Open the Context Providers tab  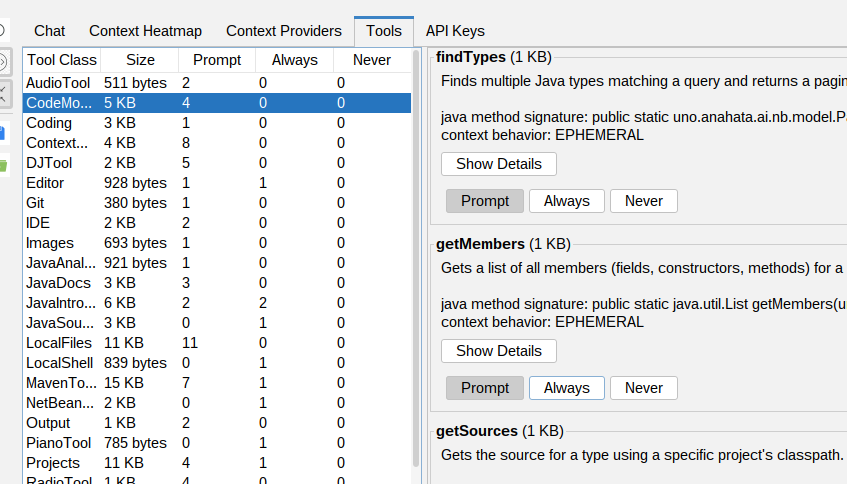(x=284, y=31)
